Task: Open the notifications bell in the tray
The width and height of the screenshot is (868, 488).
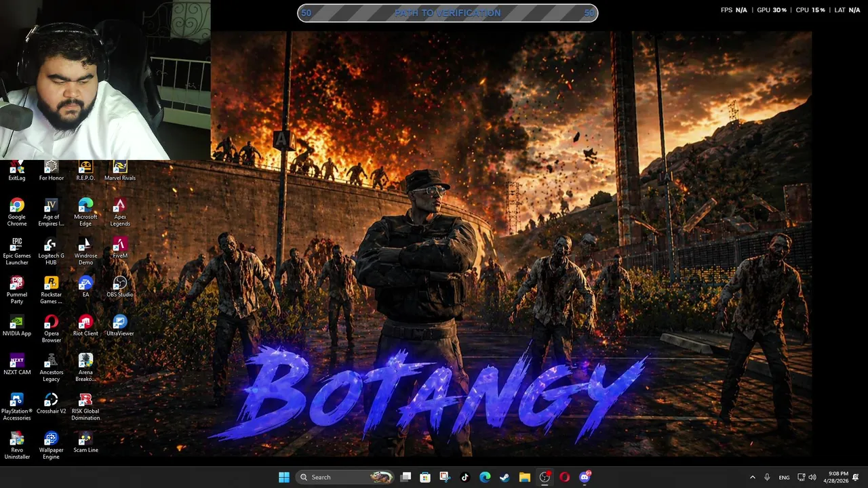Action: pyautogui.click(x=856, y=477)
